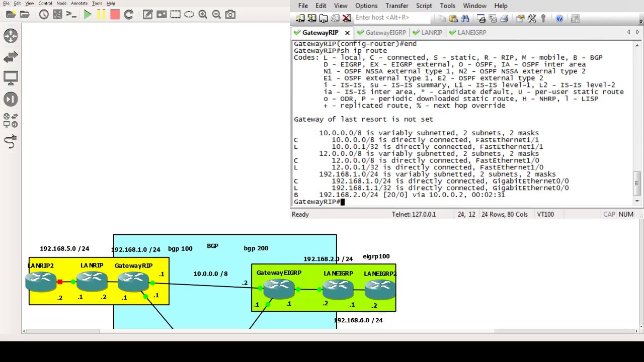The image size is (644, 362).
Task: Switch to the LANEIGRP session tab
Action: (468, 32)
